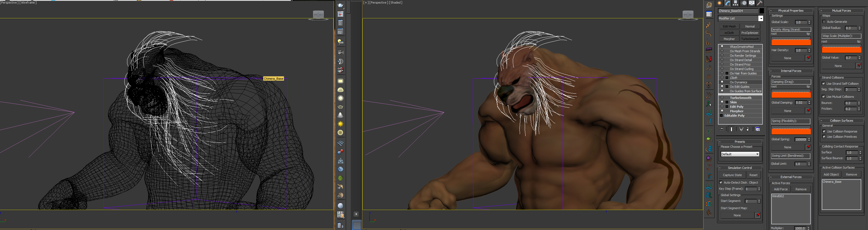The image size is (868, 230).
Task: Toggle Use Strand Self-Collision checkbox
Action: pos(824,84)
